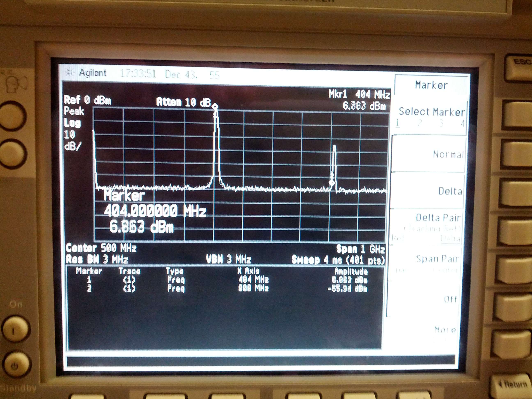Screen dimensions: 532x399
Task: Open the More softkey for additional marker options
Action: pyautogui.click(x=445, y=330)
